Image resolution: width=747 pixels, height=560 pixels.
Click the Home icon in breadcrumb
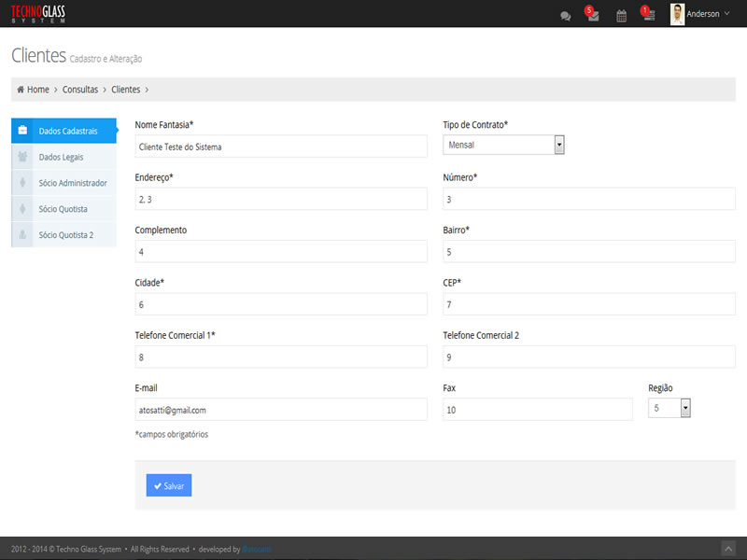(21, 90)
